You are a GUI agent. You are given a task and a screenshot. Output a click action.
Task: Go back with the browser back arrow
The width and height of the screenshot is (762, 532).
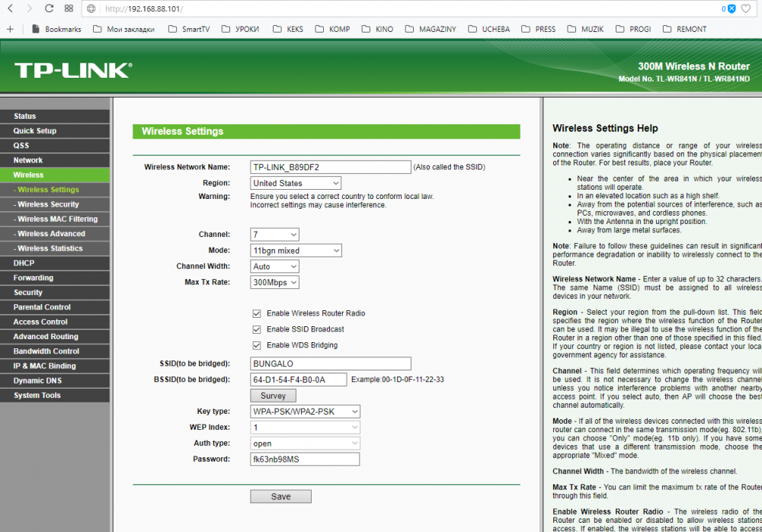(11, 8)
